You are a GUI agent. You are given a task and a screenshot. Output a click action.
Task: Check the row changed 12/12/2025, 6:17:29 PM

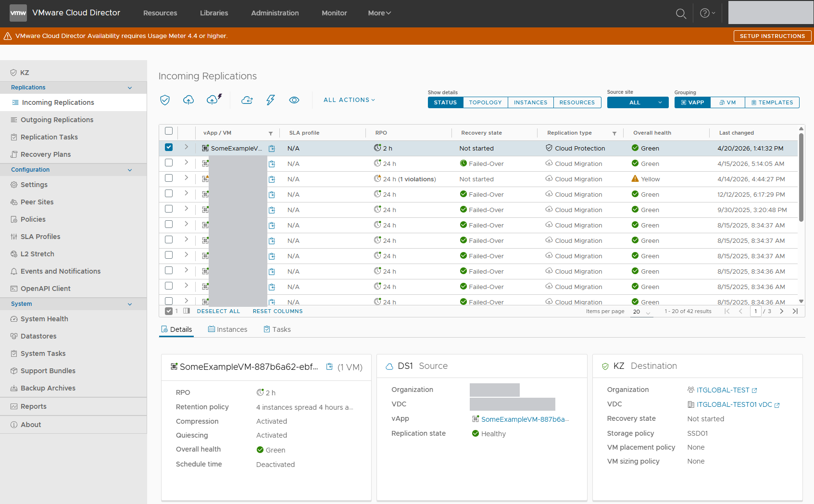[169, 193]
